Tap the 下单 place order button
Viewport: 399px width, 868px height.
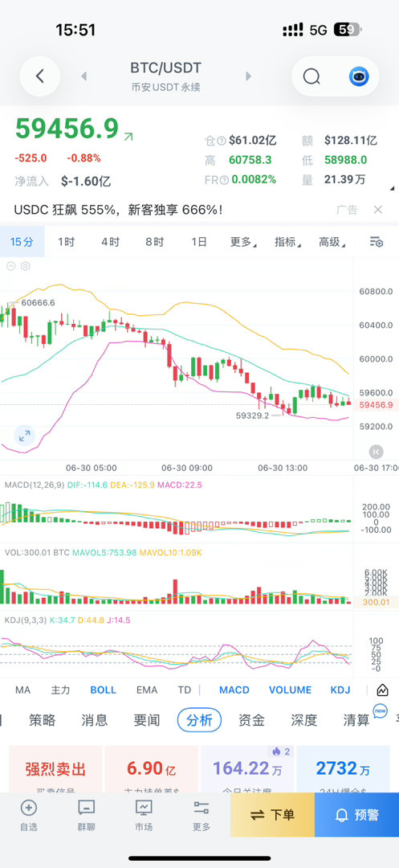click(x=272, y=814)
